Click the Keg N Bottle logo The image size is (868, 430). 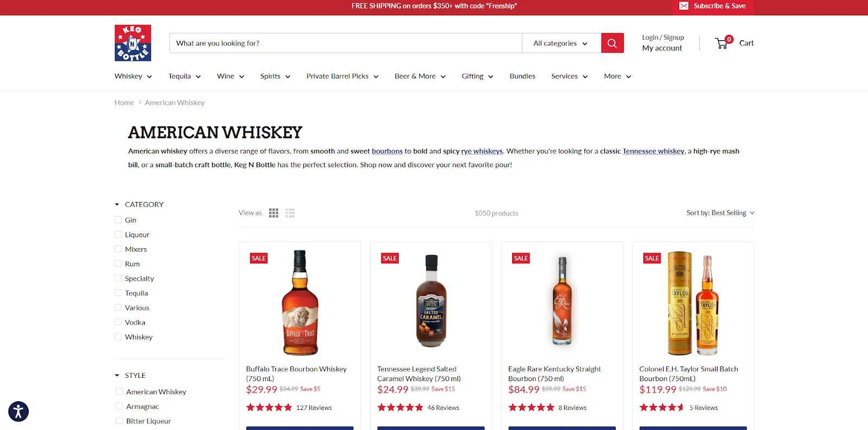[133, 43]
